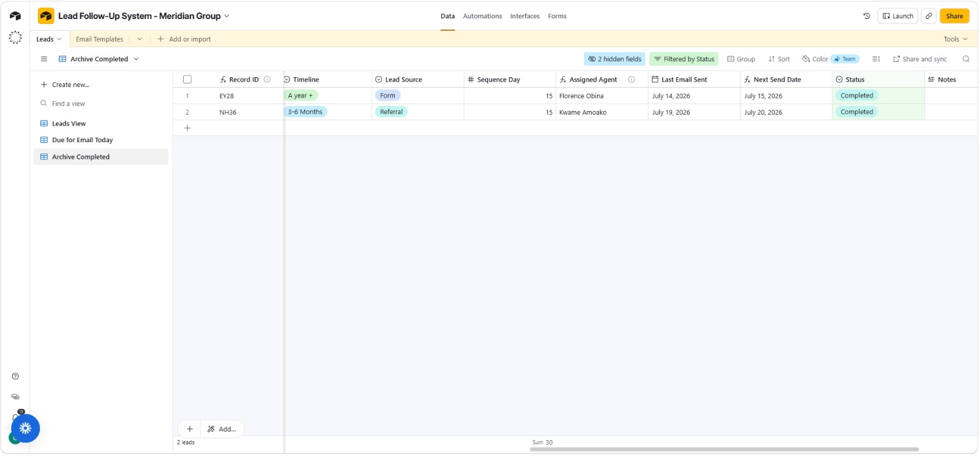This screenshot has height=456, width=980.
Task: Click the blue floating assistant button
Action: [x=25, y=428]
